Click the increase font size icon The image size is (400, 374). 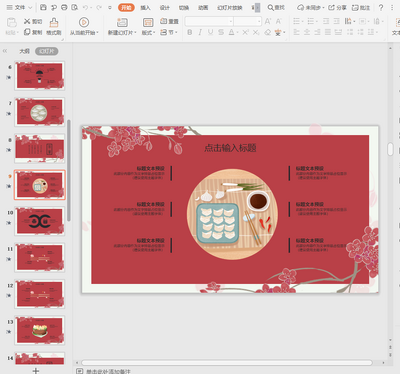[268, 21]
